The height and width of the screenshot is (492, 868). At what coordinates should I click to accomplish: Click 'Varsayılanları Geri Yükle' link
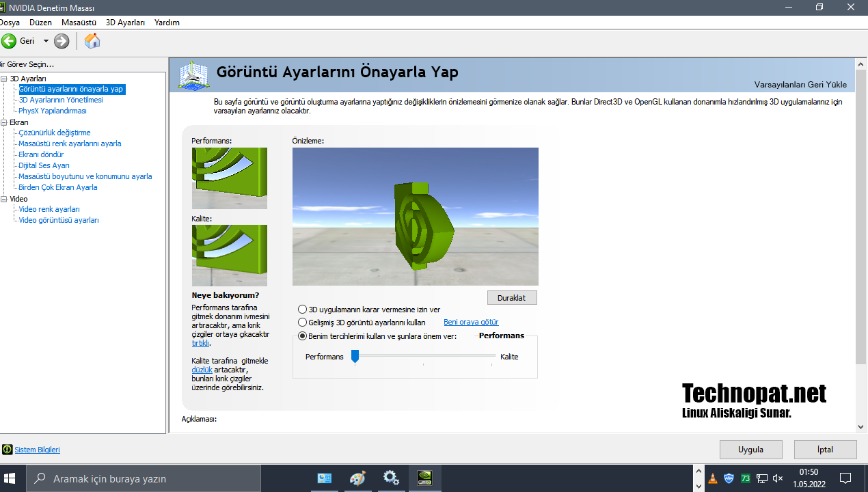click(x=800, y=85)
